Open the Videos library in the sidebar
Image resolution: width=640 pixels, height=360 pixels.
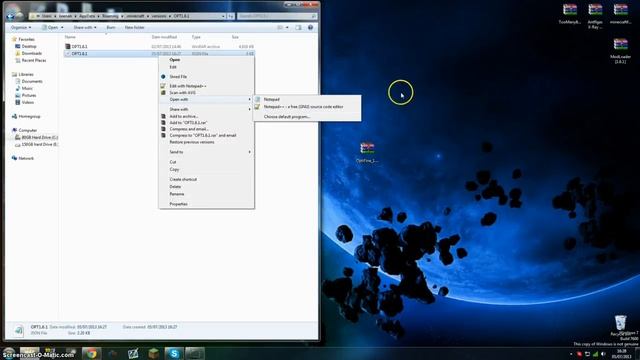click(27, 102)
